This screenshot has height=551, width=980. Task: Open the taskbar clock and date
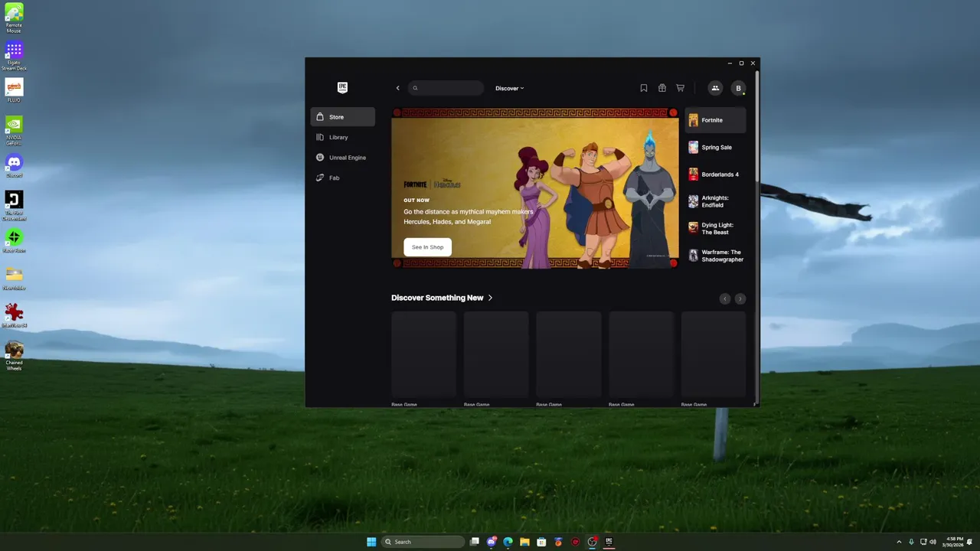tap(955, 542)
